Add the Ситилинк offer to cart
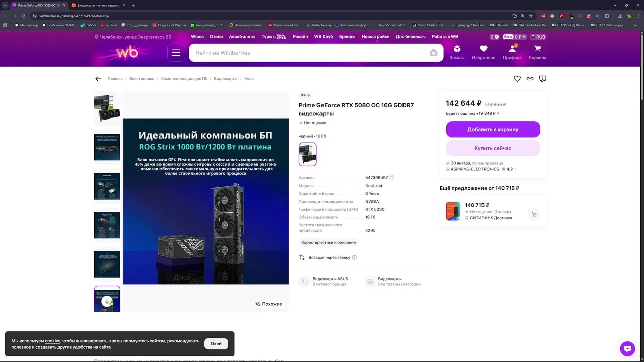The image size is (644, 362). pos(534,214)
